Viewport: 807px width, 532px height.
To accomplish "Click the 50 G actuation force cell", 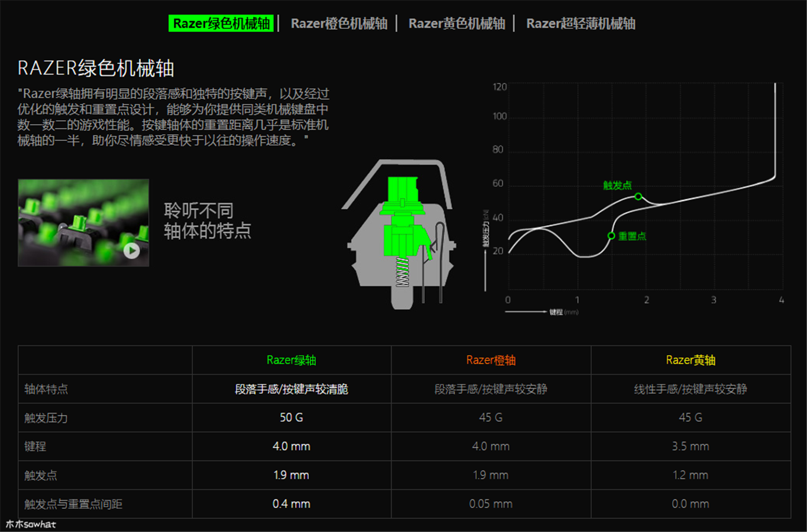I will 291,417.
